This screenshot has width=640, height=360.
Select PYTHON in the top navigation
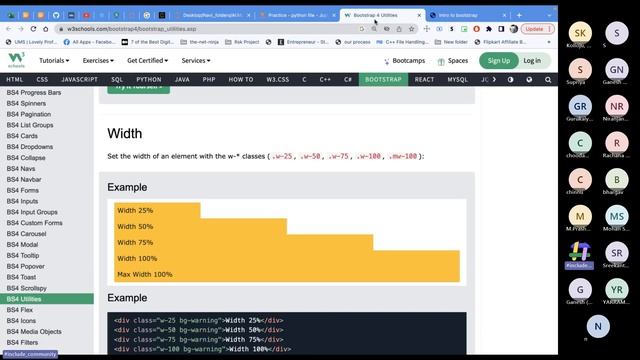(x=149, y=80)
